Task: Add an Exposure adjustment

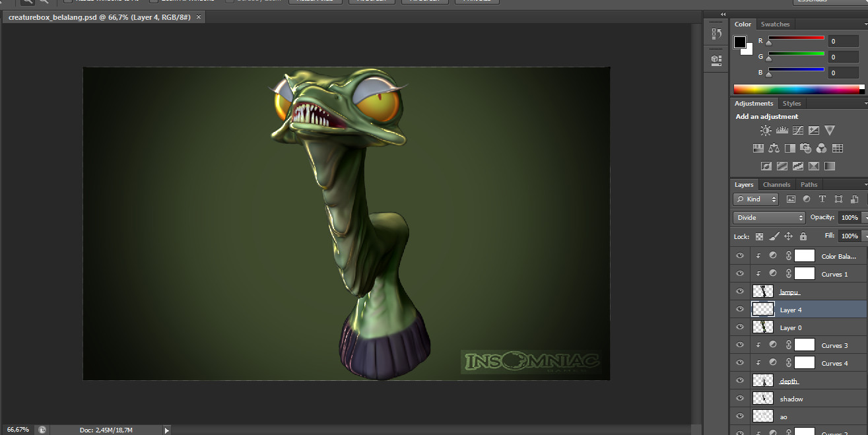Action: click(814, 131)
